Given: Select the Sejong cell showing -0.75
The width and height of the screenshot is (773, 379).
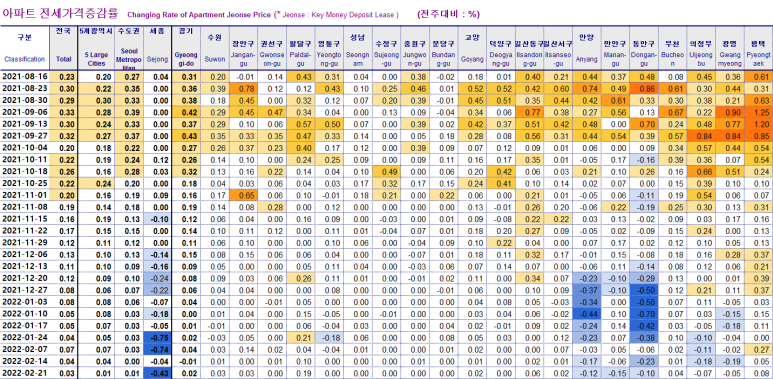Looking at the screenshot, I should pos(157,337).
